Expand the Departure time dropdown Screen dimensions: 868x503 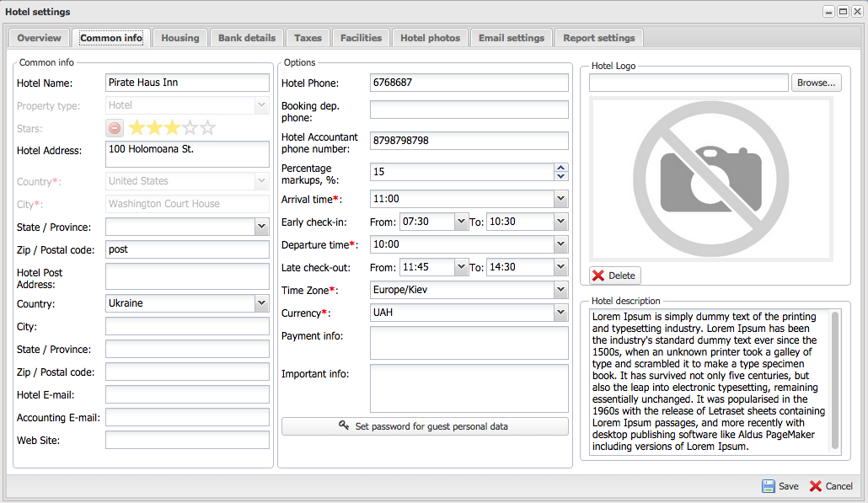point(560,244)
